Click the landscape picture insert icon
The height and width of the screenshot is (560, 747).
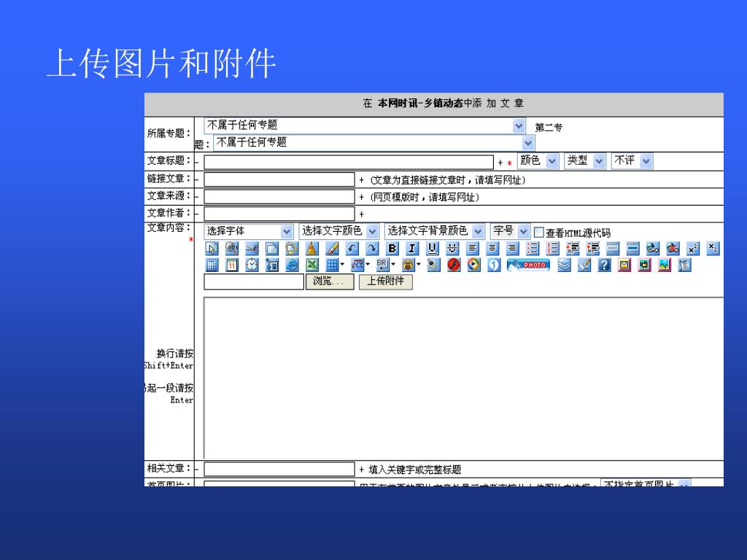click(664, 265)
